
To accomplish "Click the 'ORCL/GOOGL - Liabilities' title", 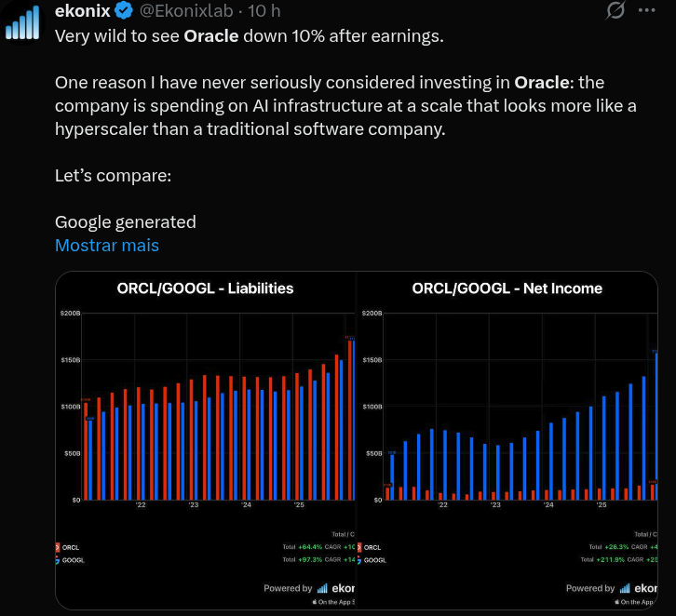I will pyautogui.click(x=205, y=288).
